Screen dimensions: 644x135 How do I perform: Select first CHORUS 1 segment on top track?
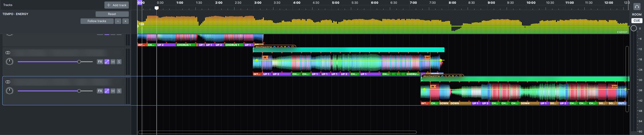point(186,45)
